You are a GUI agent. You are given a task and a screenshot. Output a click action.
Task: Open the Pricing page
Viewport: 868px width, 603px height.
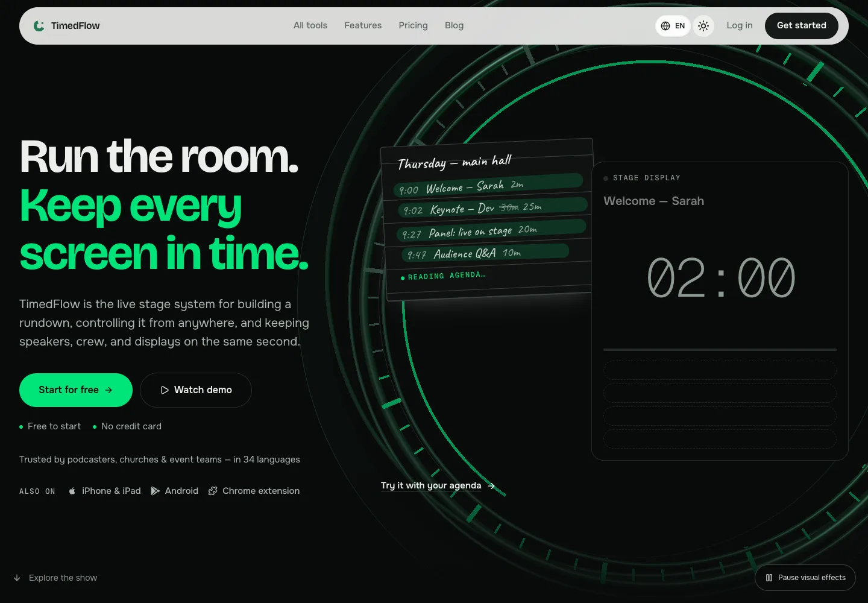tap(413, 25)
